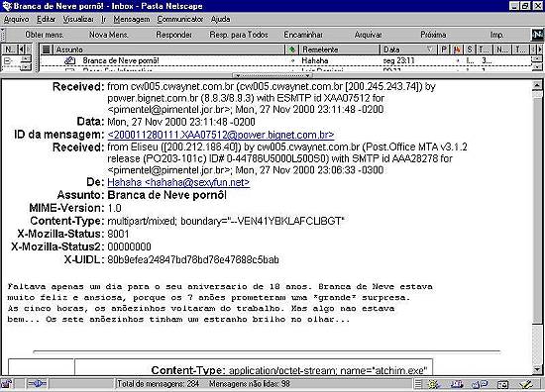Click the Arquivar toolbar button
This screenshot has height=392, width=545.
pos(368,35)
